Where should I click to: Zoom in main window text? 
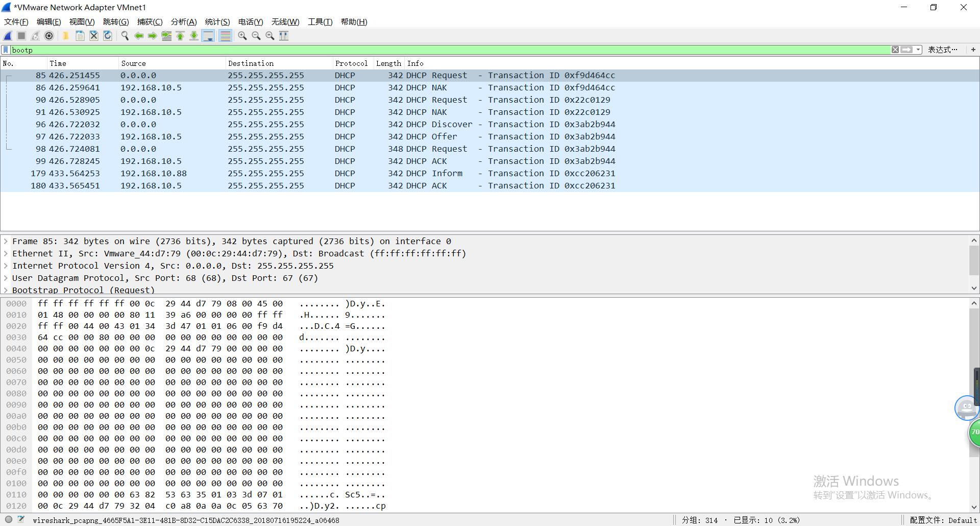242,36
